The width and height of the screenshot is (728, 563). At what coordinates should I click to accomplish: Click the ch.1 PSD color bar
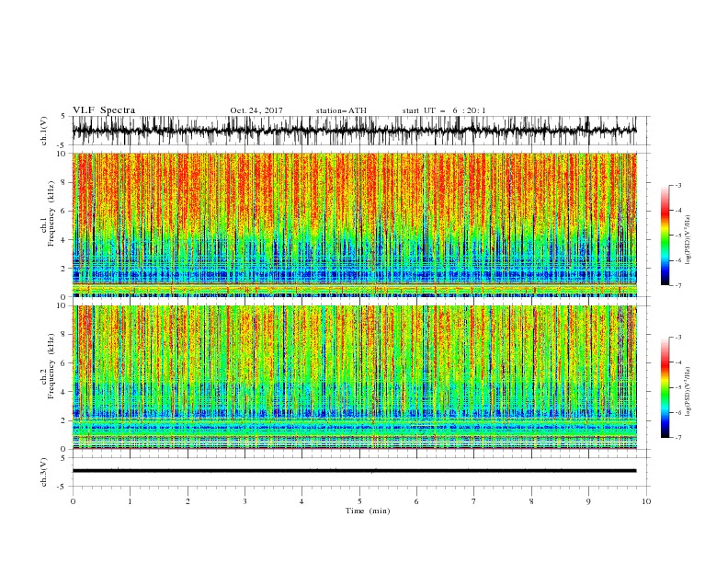pos(665,236)
